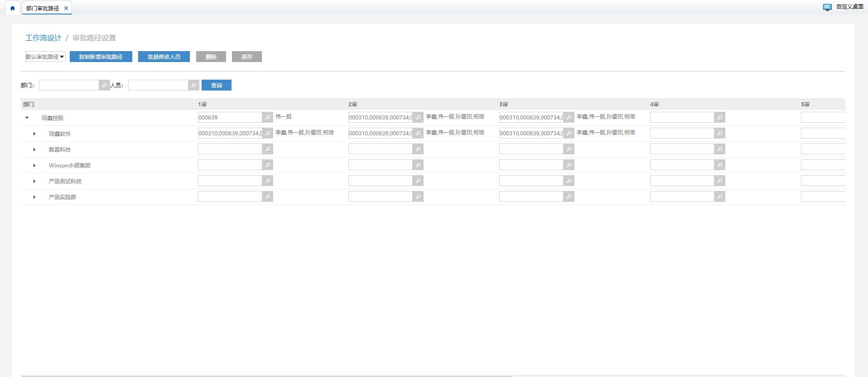
Task: Expand the 同鑫软件 department node
Action: point(34,134)
